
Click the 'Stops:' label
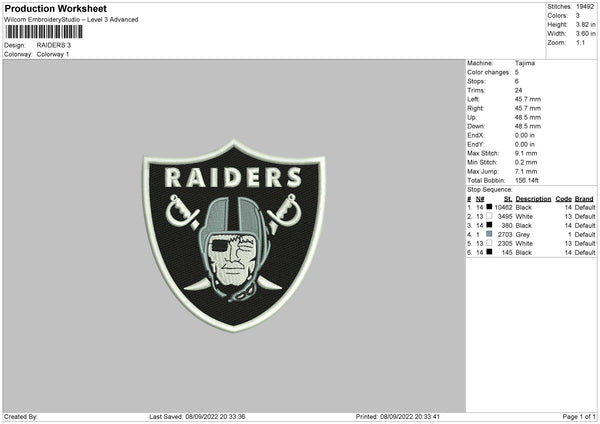coord(476,81)
